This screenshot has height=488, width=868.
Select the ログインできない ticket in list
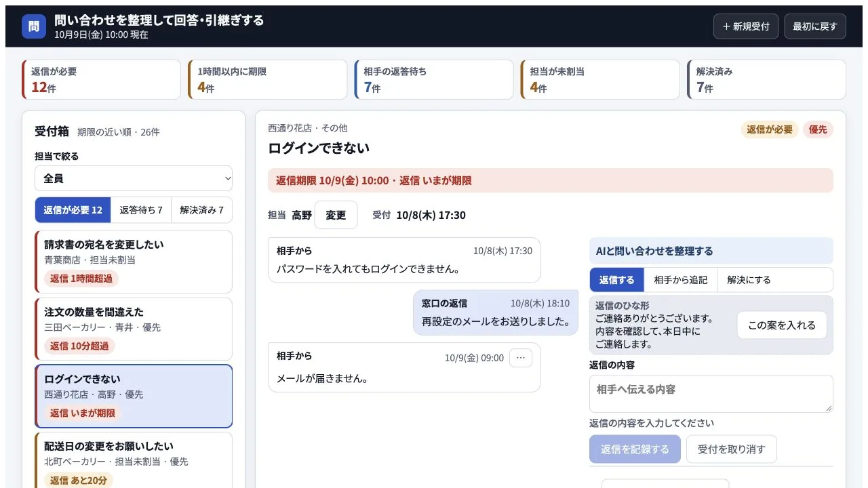134,396
